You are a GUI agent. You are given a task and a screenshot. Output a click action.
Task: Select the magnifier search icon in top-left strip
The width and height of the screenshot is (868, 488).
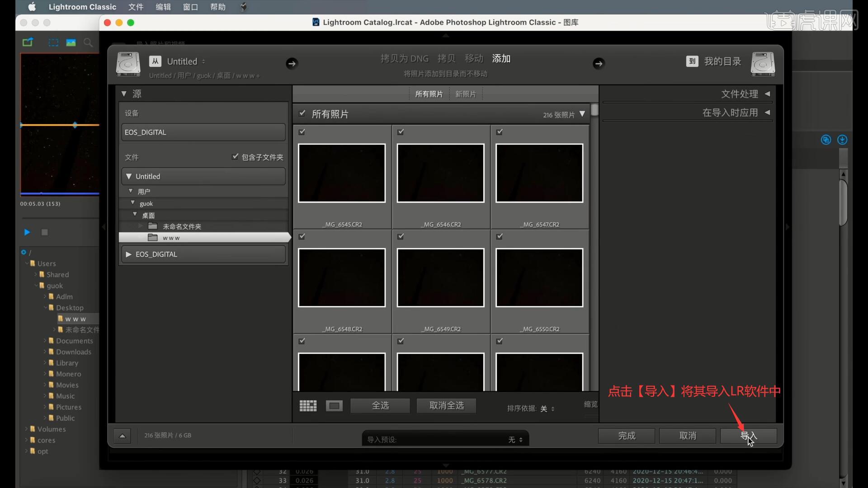click(x=88, y=42)
